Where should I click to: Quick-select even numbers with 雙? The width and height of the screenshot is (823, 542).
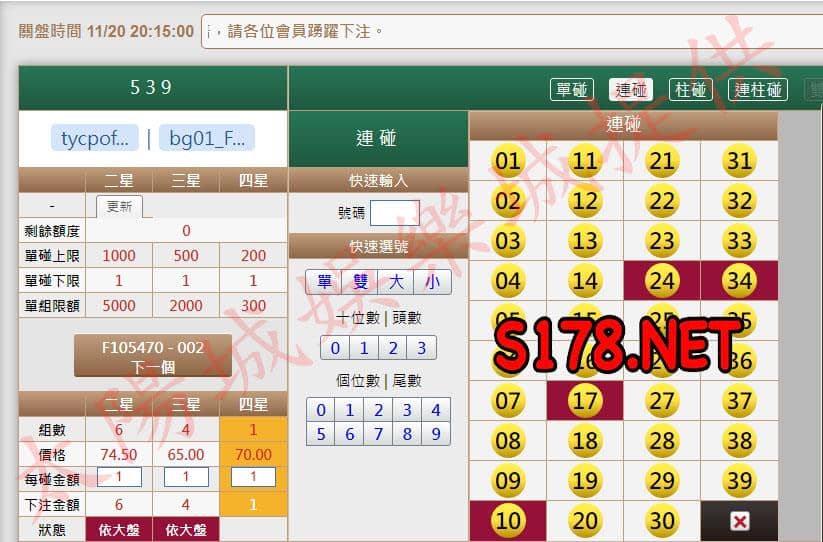tap(360, 282)
